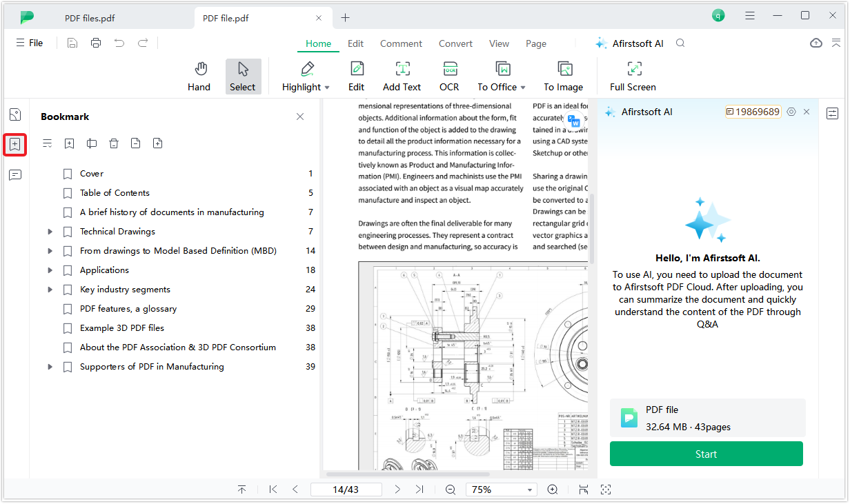
Task: Delete the selected bookmark with trash icon
Action: [114, 143]
